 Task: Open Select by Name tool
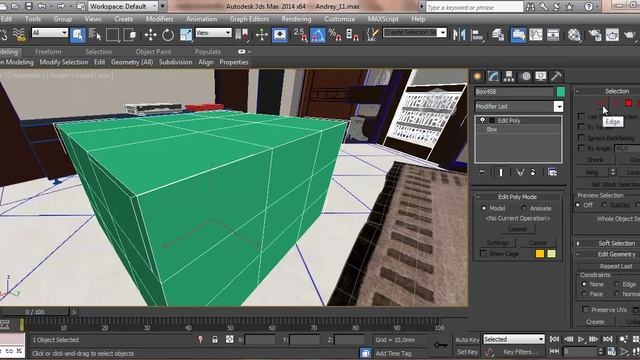click(x=95, y=35)
